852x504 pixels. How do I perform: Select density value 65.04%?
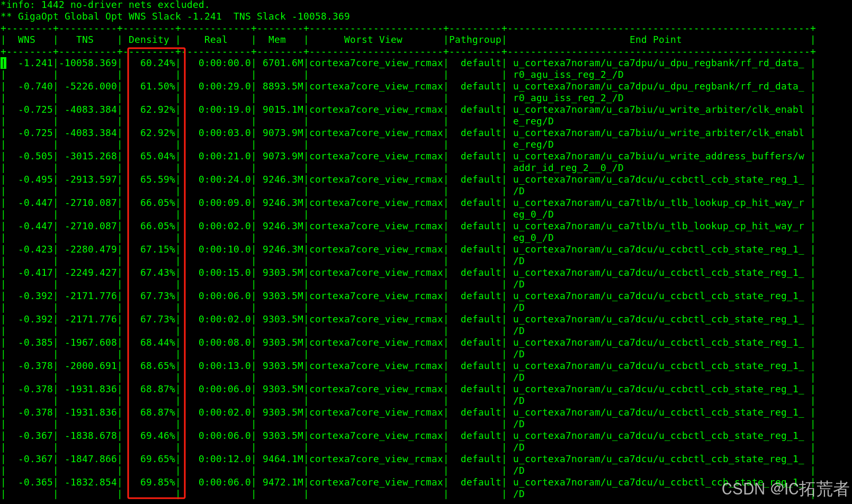point(157,156)
